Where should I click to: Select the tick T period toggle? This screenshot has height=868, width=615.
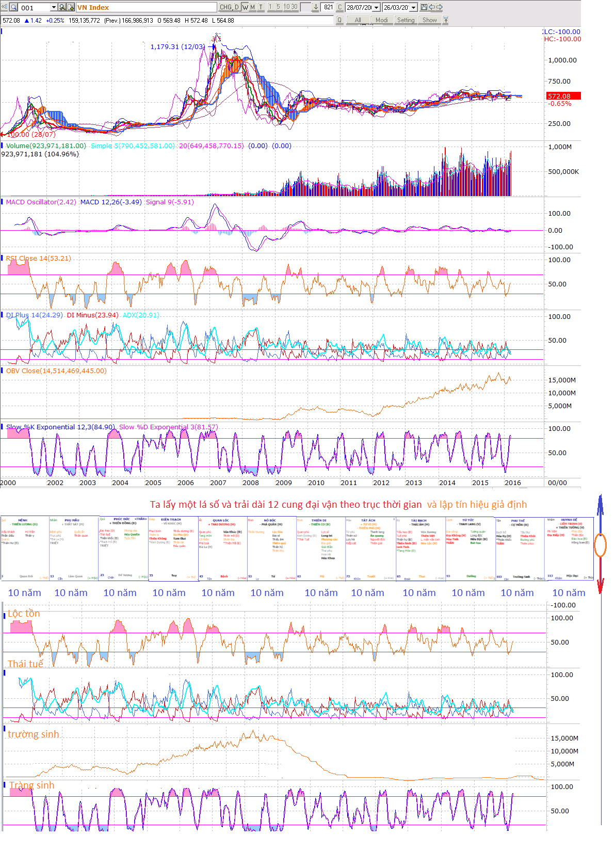pos(261,7)
